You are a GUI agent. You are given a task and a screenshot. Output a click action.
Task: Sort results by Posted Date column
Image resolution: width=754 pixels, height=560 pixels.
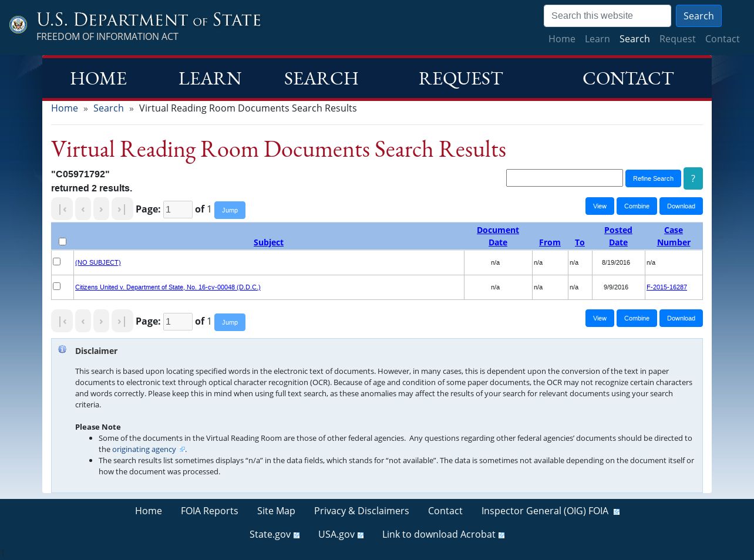(618, 236)
